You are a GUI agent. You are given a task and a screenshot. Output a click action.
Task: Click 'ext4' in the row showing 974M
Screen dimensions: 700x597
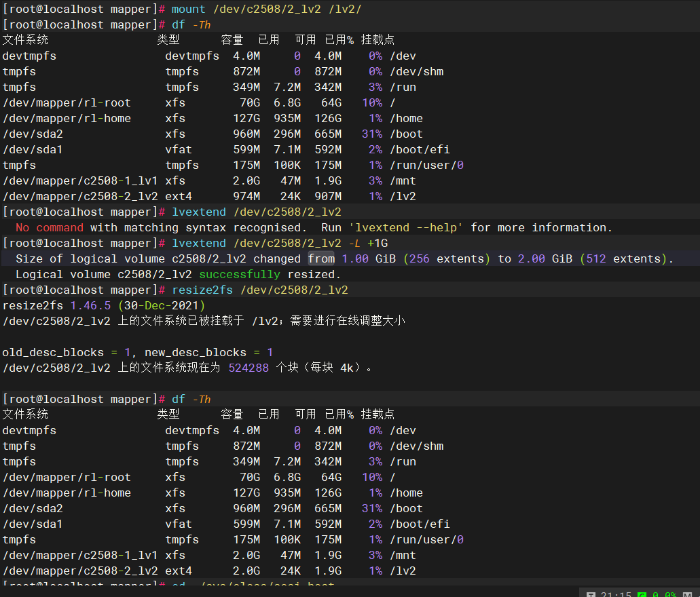pos(179,196)
